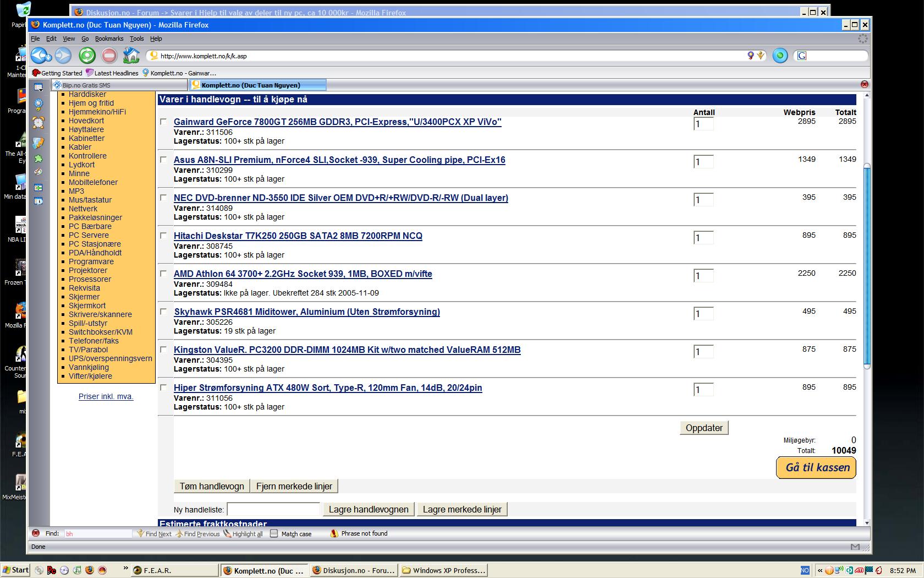Open Prosessorer category in sidebar

[x=90, y=279]
